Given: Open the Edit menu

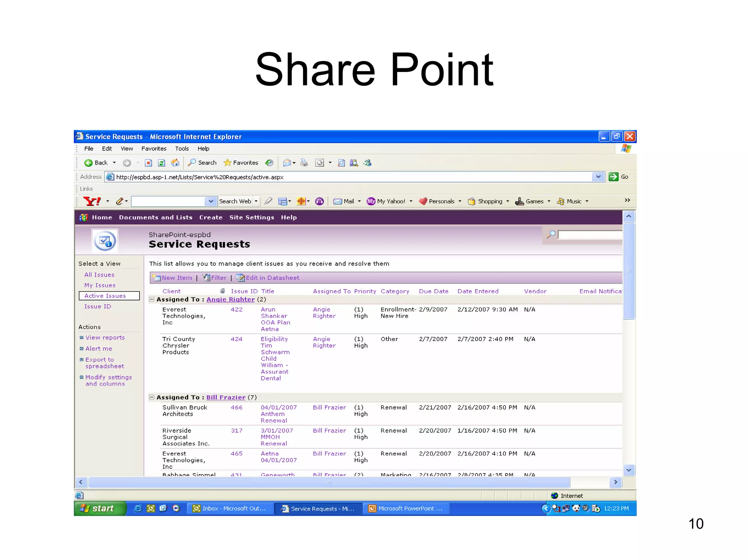Looking at the screenshot, I should tap(107, 149).
